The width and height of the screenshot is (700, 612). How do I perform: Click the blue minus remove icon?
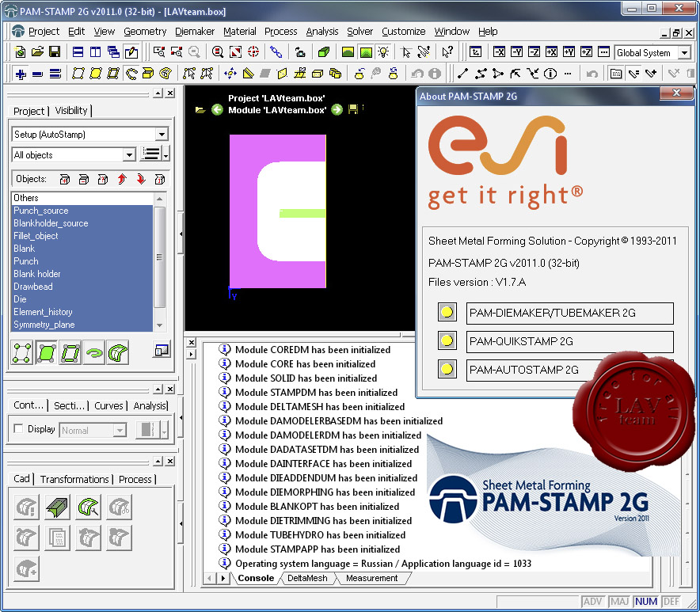(x=37, y=74)
